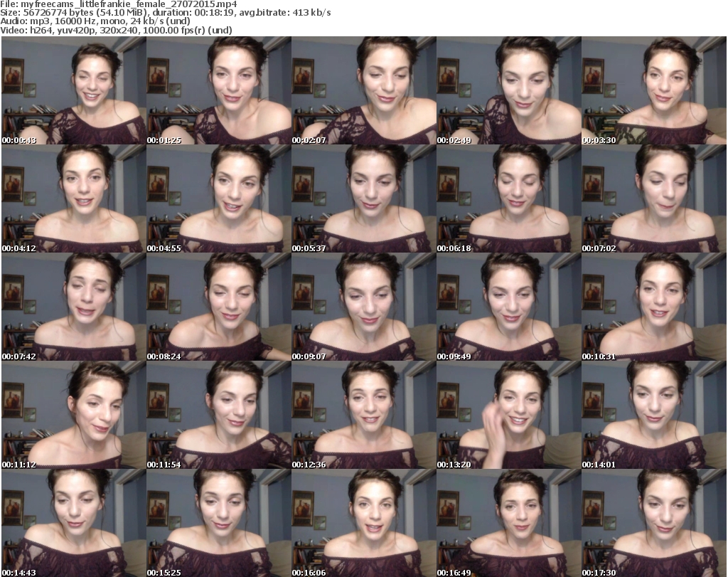Select the thumbnail frame stamped 00:02:49
The image size is (728, 577).
pos(509,90)
